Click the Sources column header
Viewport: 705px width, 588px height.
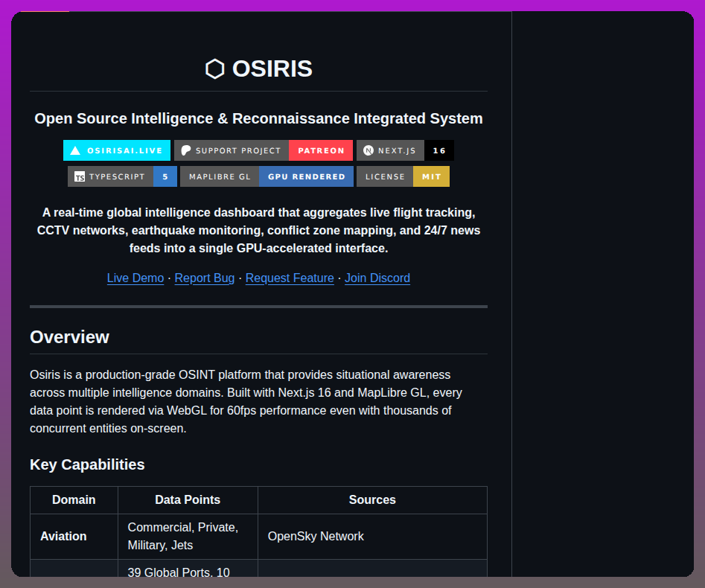(x=372, y=500)
